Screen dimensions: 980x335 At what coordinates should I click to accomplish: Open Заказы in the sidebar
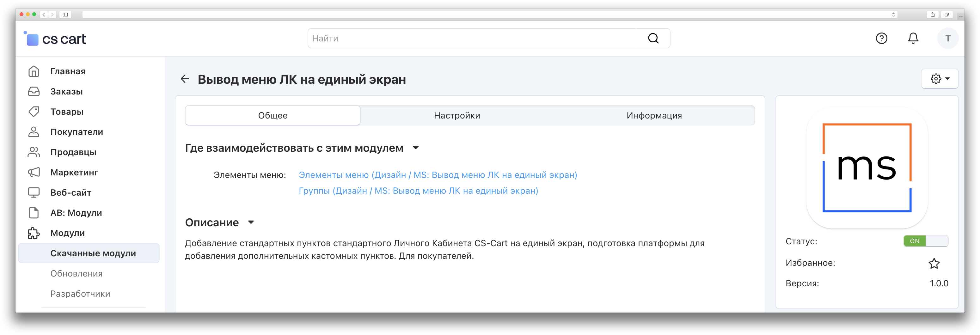click(67, 92)
